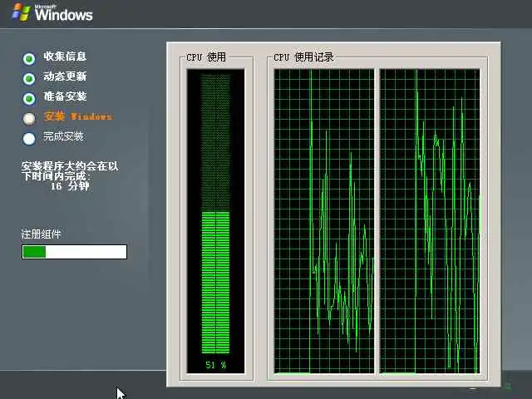Click the 51 % CPU usage value
Viewport: 532px width, 399px height.
coord(216,366)
